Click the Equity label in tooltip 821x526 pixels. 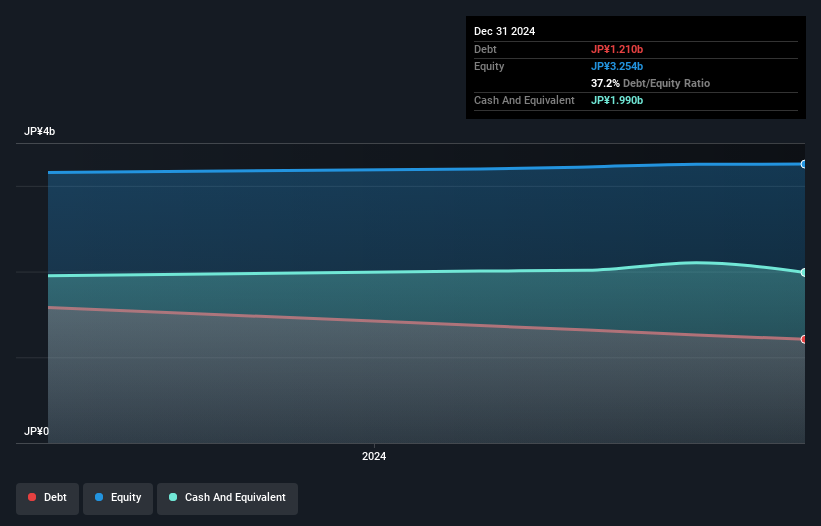coord(489,66)
